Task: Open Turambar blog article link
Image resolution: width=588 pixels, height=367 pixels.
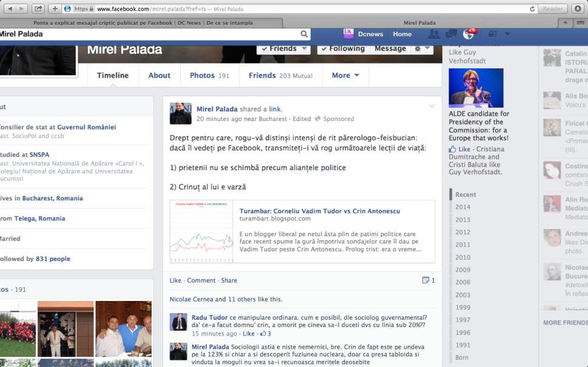Action: click(319, 211)
